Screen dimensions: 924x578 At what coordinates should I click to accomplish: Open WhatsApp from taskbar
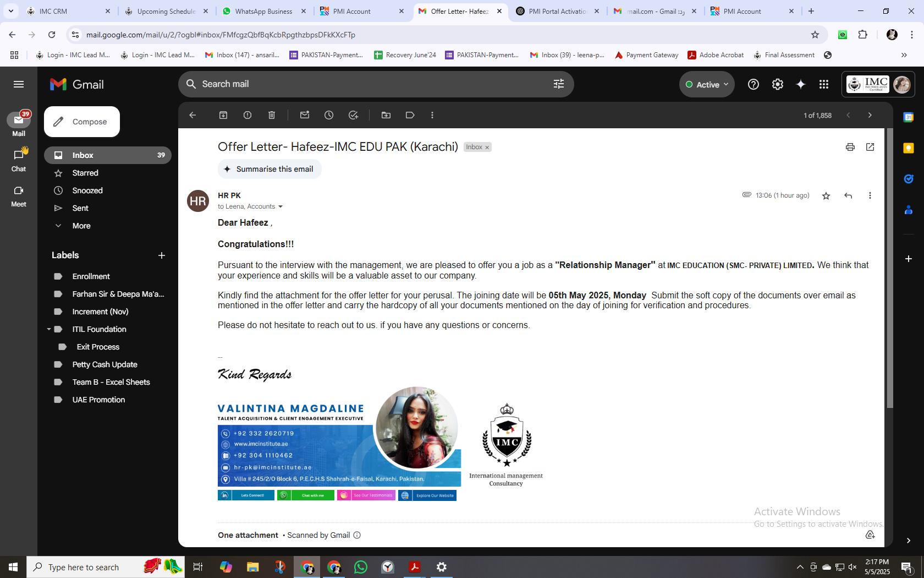pyautogui.click(x=361, y=567)
